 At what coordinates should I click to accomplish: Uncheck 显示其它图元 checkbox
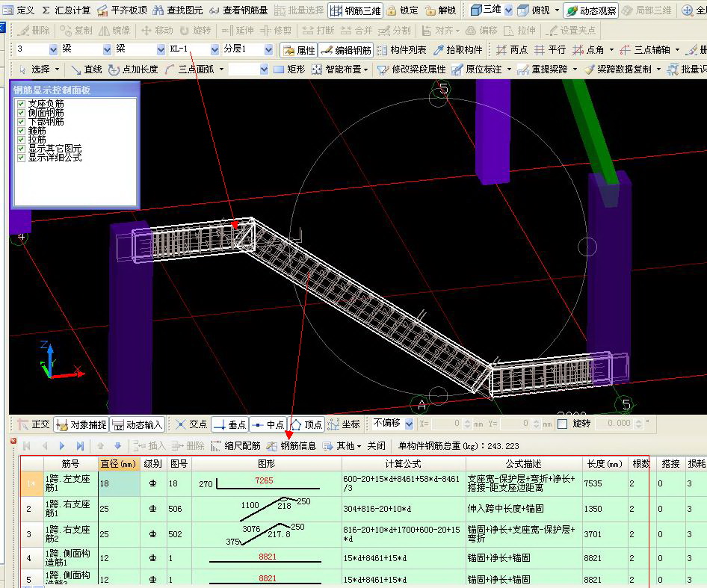pyautogui.click(x=21, y=149)
